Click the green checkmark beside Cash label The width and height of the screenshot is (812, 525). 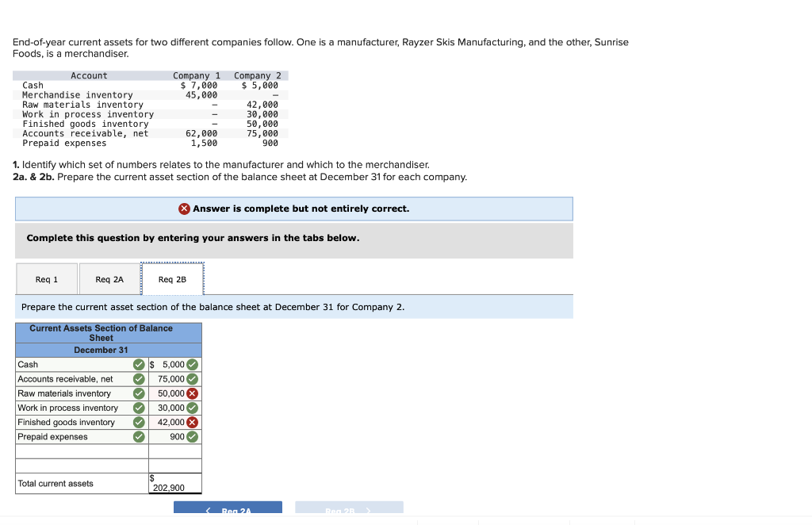click(x=139, y=365)
